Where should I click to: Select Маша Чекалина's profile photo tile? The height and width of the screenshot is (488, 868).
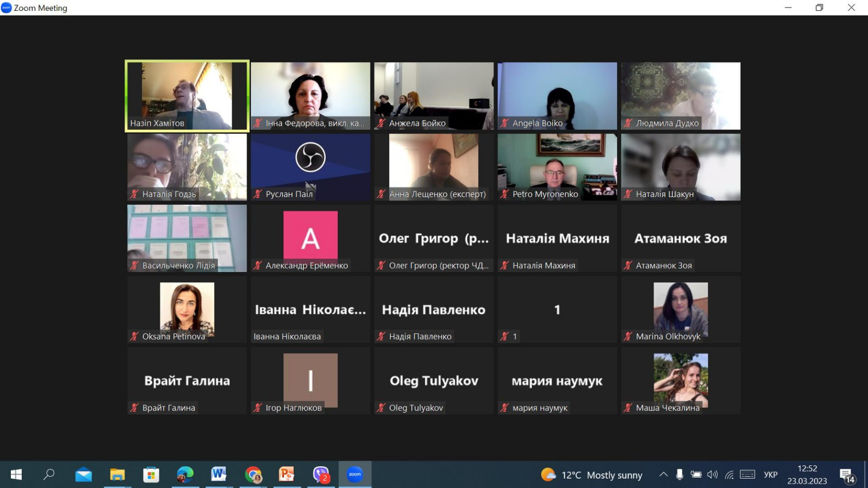pos(681,381)
